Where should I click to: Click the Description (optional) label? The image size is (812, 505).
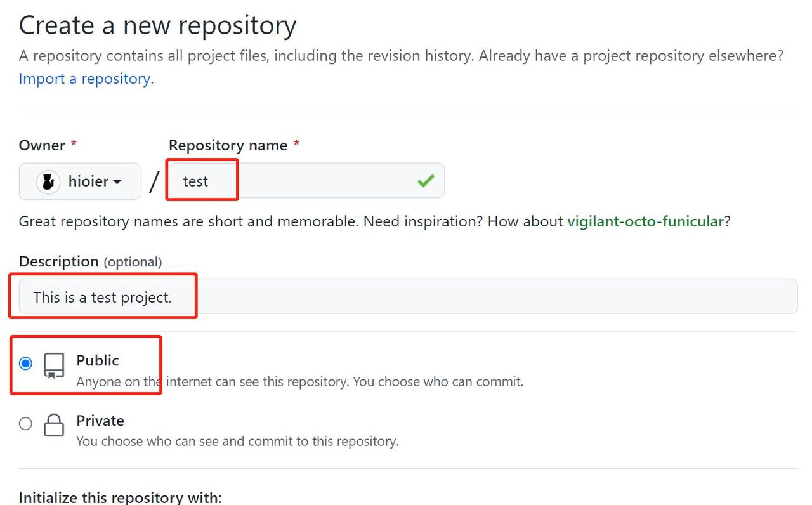90,261
